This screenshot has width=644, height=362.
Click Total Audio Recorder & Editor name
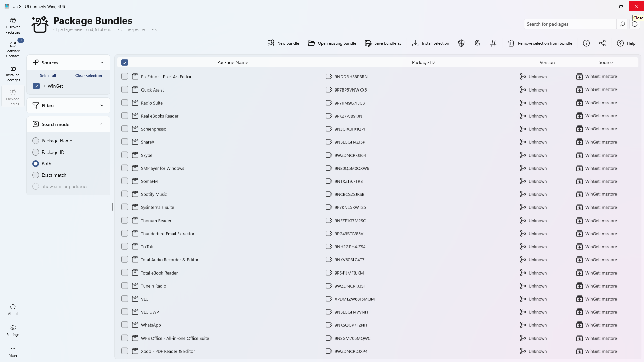pyautogui.click(x=169, y=260)
